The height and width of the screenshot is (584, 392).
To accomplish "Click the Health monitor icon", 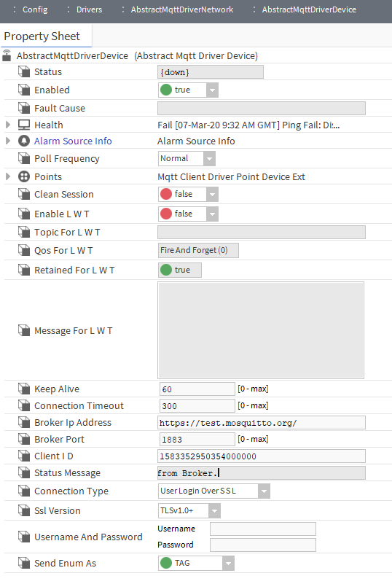I will [x=24, y=125].
